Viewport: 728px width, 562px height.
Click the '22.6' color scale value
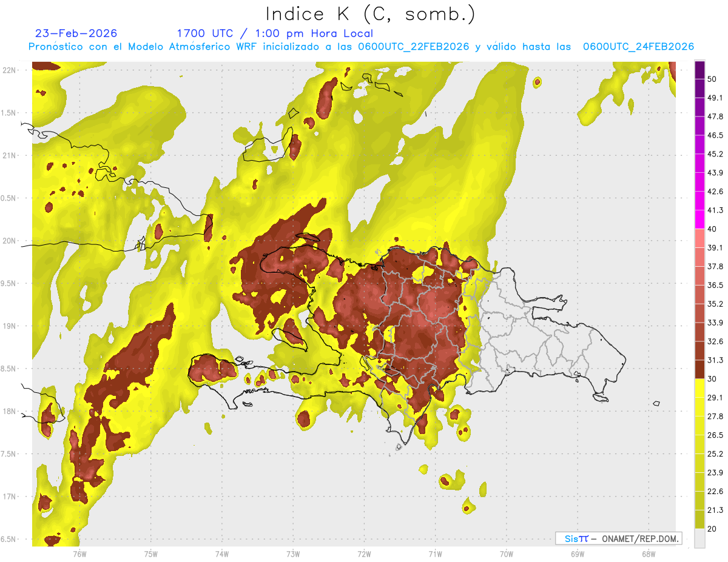coord(715,492)
